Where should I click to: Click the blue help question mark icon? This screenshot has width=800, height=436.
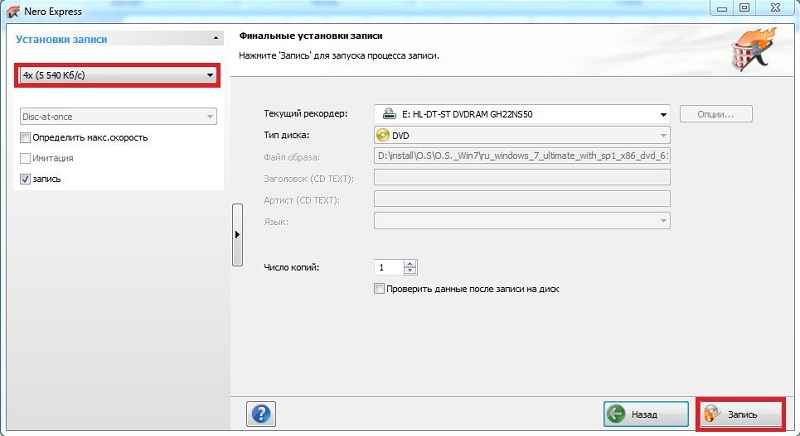(261, 413)
